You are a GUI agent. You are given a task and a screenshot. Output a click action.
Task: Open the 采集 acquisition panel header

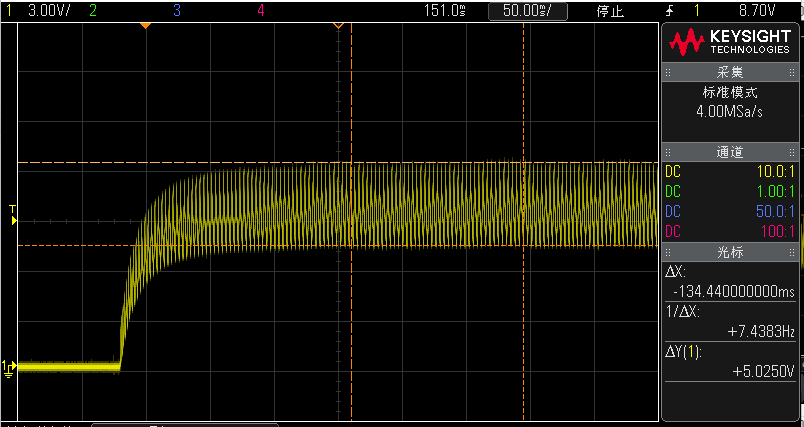click(730, 72)
